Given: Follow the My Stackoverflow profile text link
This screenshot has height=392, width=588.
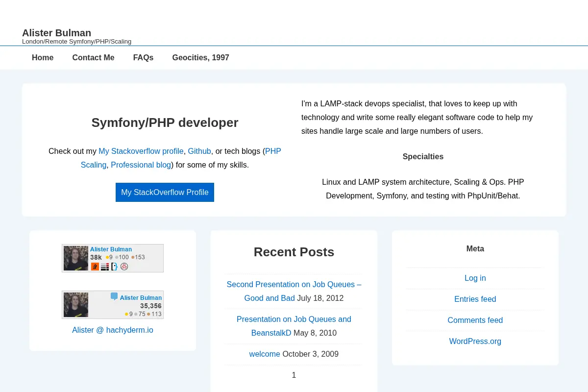Looking at the screenshot, I should click(141, 151).
